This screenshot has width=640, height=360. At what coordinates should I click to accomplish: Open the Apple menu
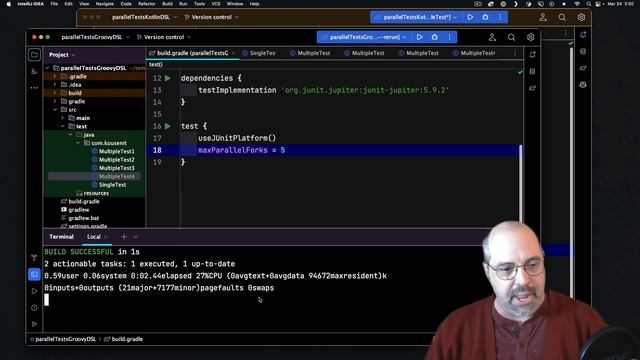point(9,4)
